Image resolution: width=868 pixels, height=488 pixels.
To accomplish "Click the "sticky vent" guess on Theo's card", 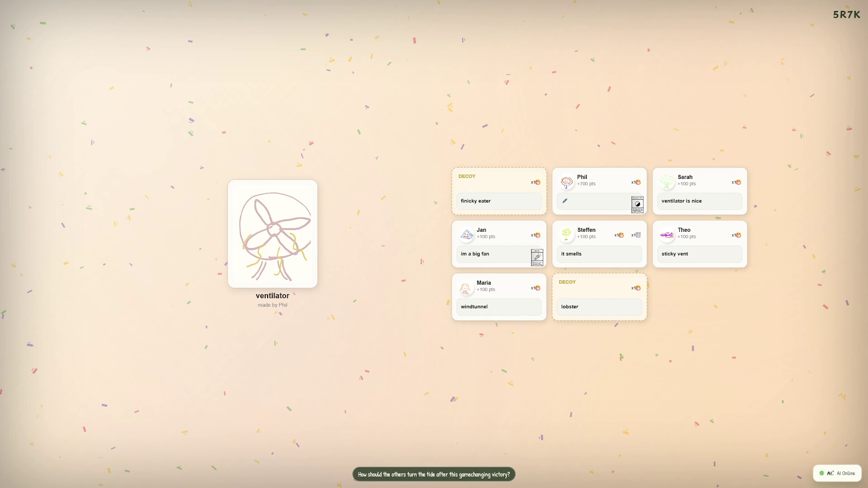I will tap(699, 254).
